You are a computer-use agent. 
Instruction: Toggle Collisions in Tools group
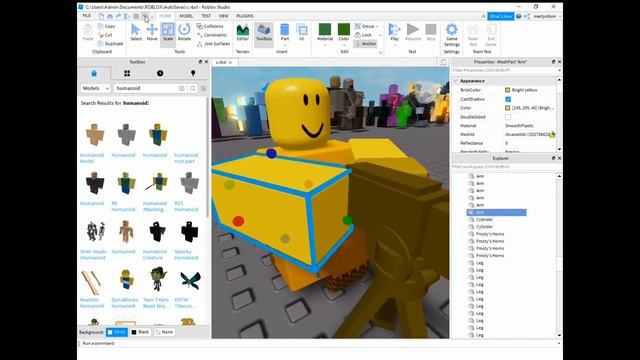click(x=210, y=26)
